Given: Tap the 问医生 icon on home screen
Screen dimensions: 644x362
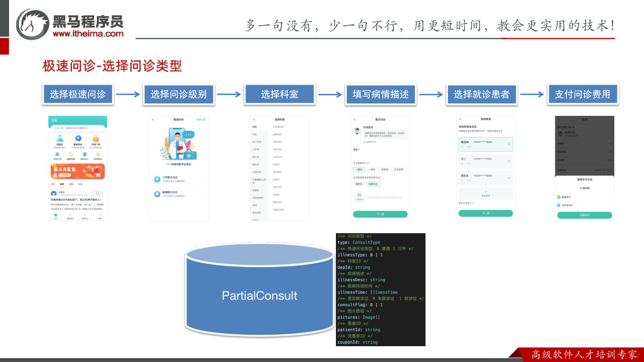Looking at the screenshot, I should pyautogui.click(x=60, y=138).
